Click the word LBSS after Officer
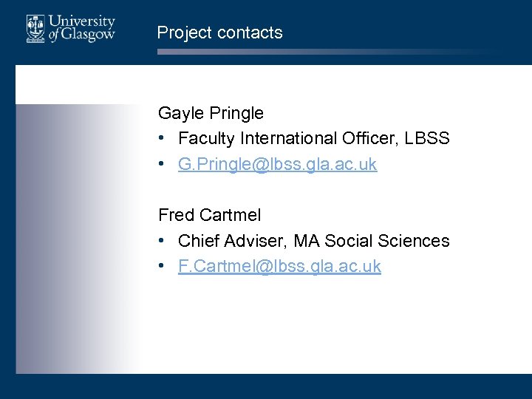Viewport: 532px width, 399px height. (426, 138)
